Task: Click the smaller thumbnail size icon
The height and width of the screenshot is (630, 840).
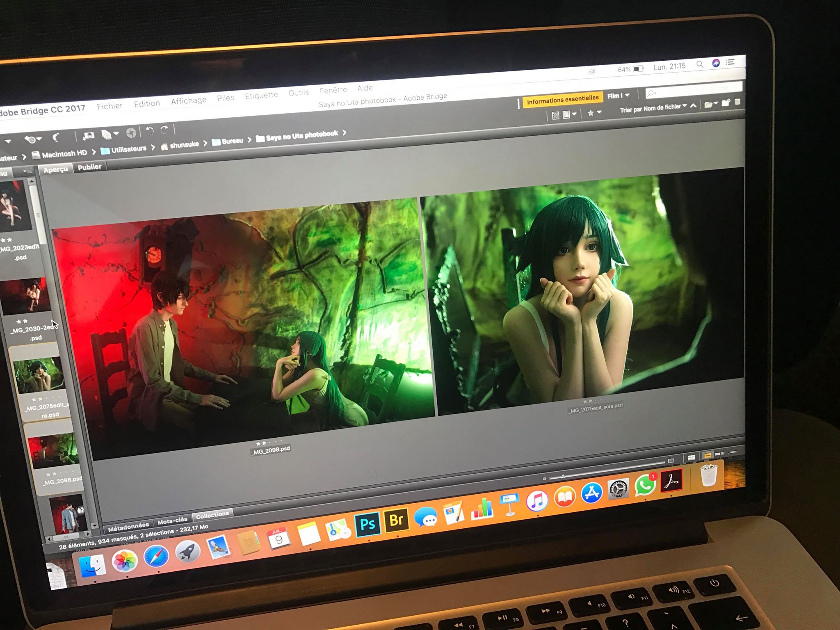Action: [x=544, y=478]
